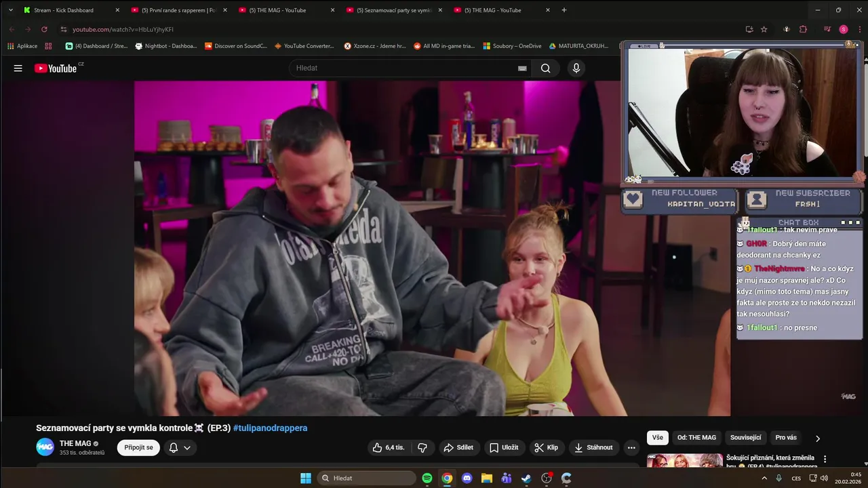The width and height of the screenshot is (868, 488).
Task: Open the Chrome profile avatar
Action: click(844, 29)
